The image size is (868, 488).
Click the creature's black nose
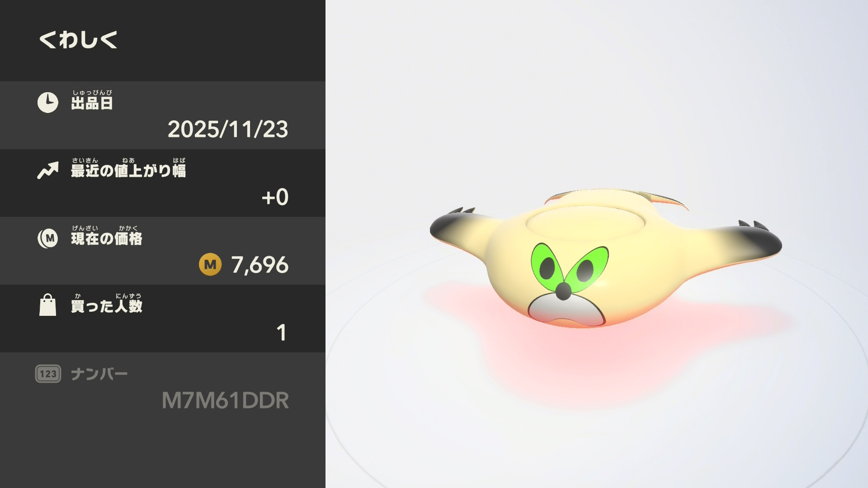coord(563,291)
